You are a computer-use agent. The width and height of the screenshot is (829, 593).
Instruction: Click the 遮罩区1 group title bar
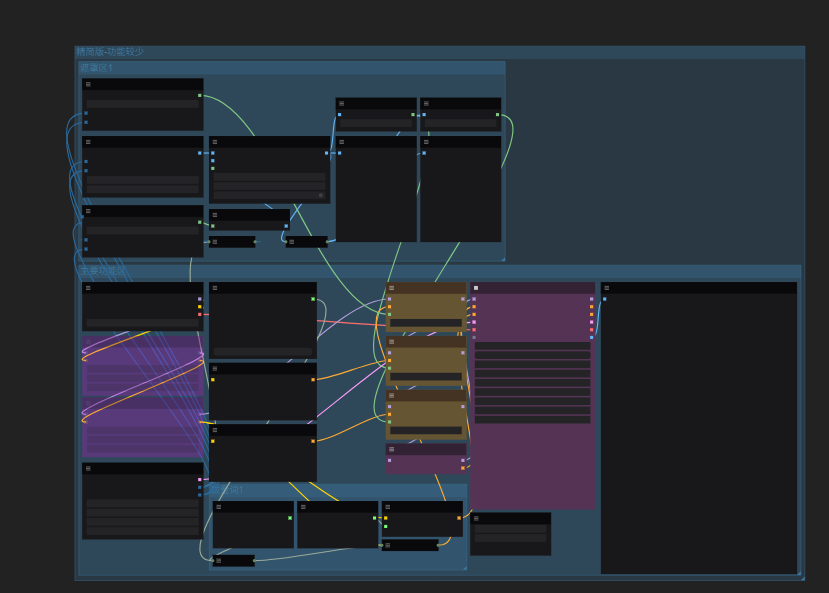pyautogui.click(x=292, y=68)
